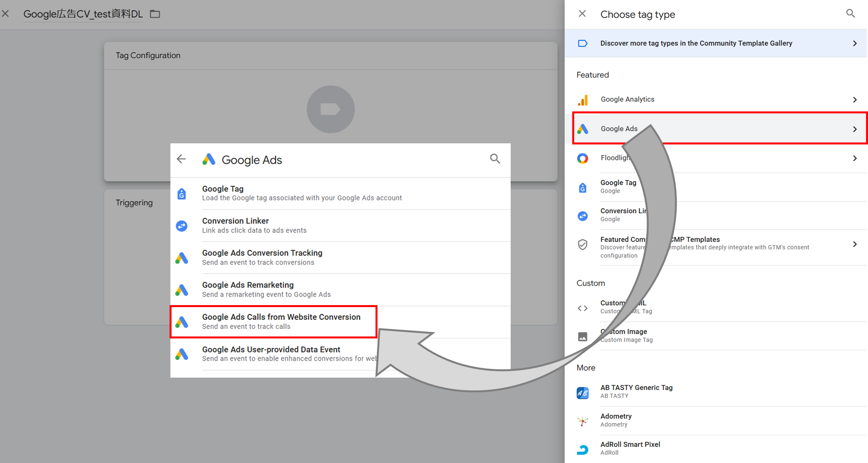Expand Google Analytics tag types chevron
Screen dimensions: 868x463
855,100
